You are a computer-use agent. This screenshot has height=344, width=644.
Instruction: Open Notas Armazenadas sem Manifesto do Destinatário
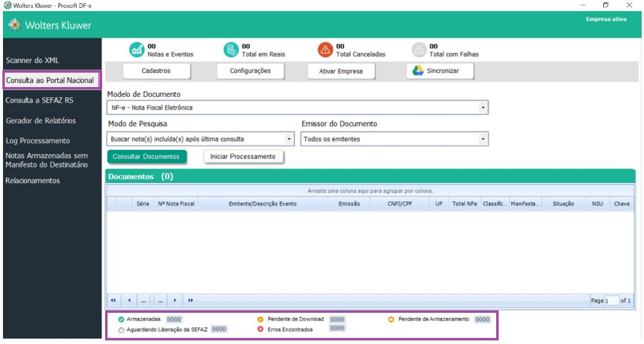pos(46,160)
